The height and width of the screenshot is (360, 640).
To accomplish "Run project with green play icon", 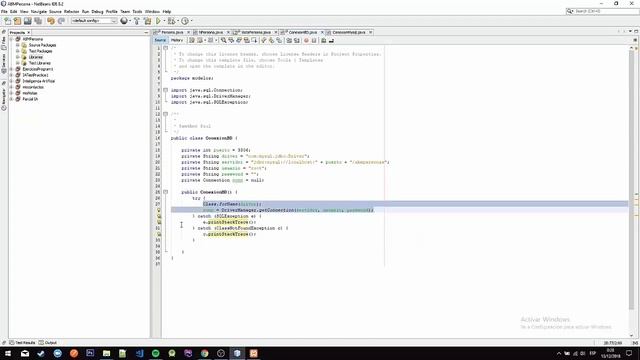I will click(x=158, y=21).
